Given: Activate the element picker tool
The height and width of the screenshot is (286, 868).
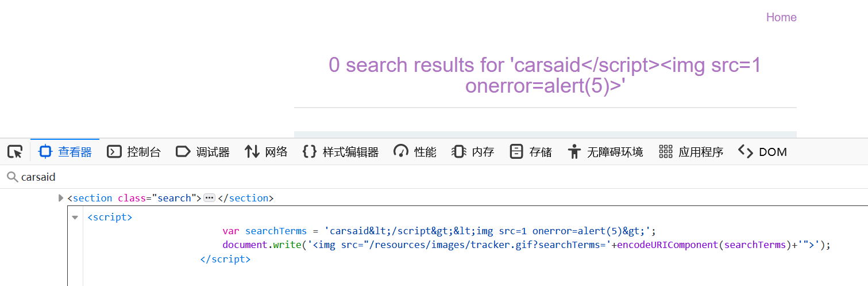Looking at the screenshot, I should click(x=15, y=152).
